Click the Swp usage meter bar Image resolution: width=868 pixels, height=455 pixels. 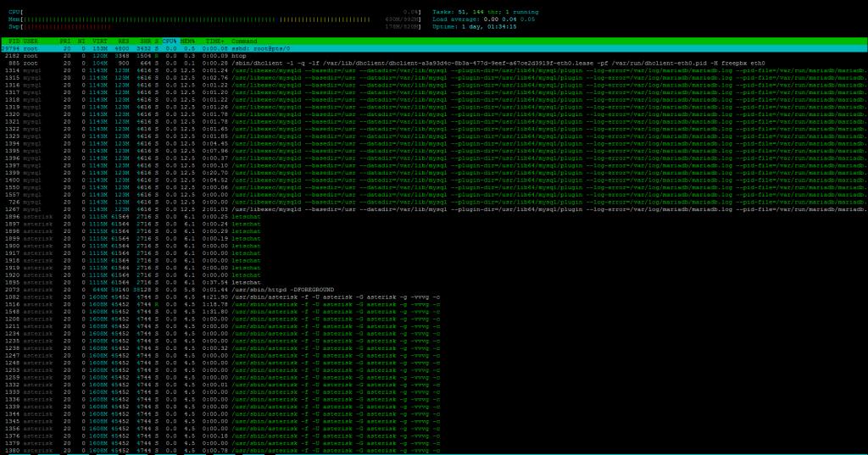pyautogui.click(x=214, y=26)
